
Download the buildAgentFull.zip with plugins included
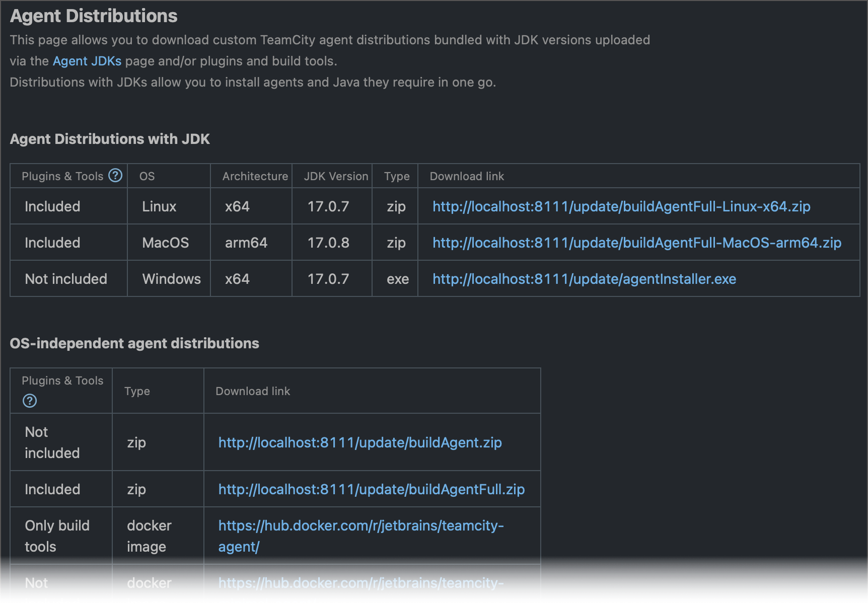[x=371, y=489]
